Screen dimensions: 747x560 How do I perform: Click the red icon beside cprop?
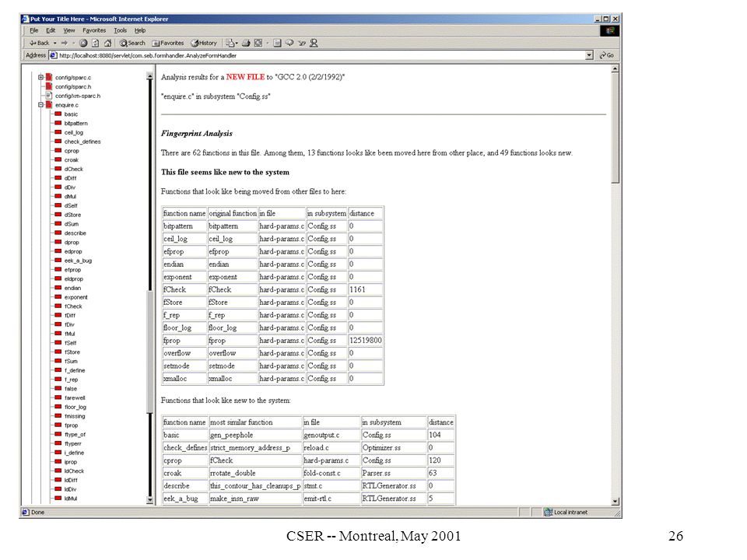click(x=58, y=150)
